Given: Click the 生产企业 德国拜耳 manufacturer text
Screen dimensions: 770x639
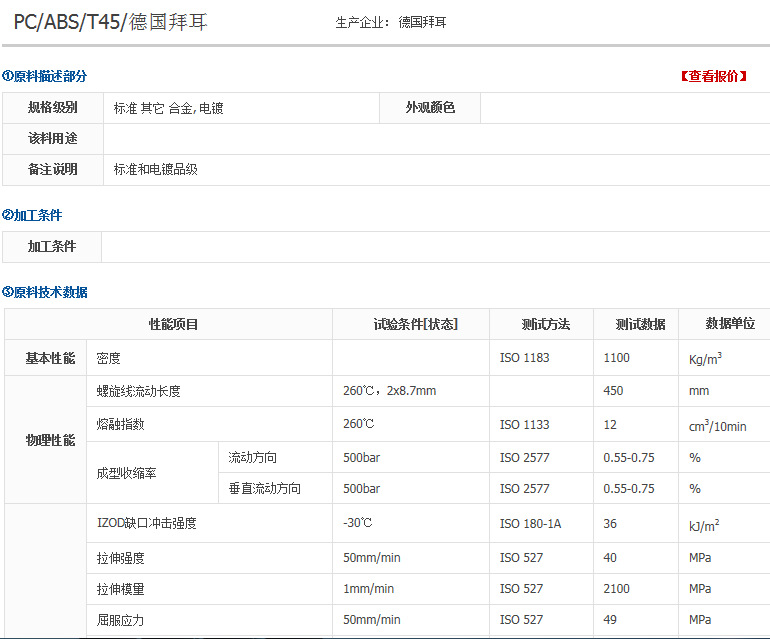Looking at the screenshot, I should point(391,22).
